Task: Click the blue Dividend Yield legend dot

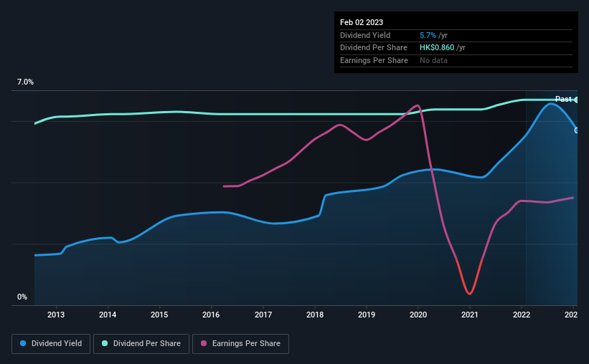Action: click(23, 343)
